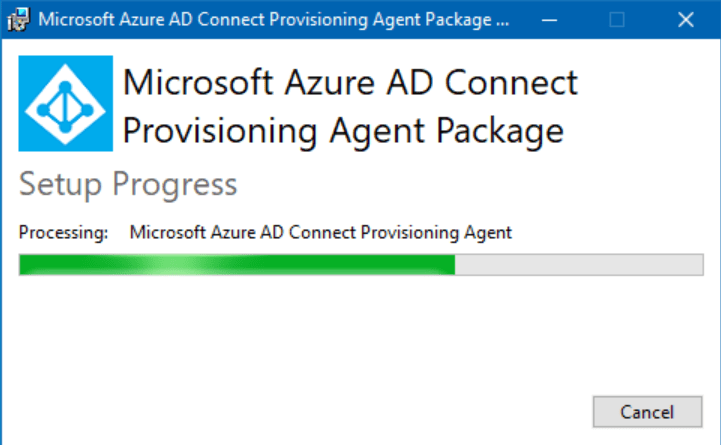Click the ellipsis ending the title bar text
The width and height of the screenshot is (721, 445).
tap(503, 24)
